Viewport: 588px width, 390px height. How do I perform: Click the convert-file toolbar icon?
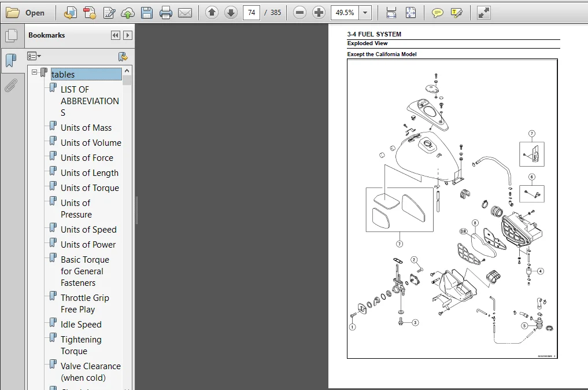coord(70,13)
